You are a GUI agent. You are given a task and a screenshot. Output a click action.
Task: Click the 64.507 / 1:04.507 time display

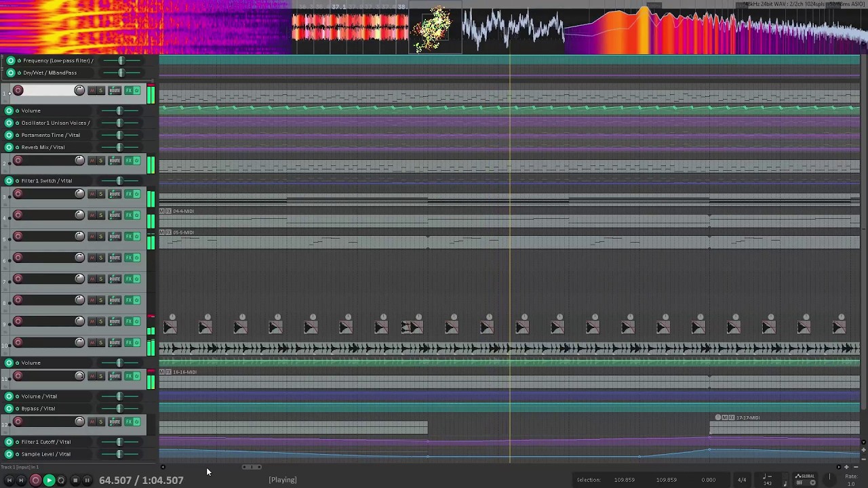pyautogui.click(x=141, y=480)
